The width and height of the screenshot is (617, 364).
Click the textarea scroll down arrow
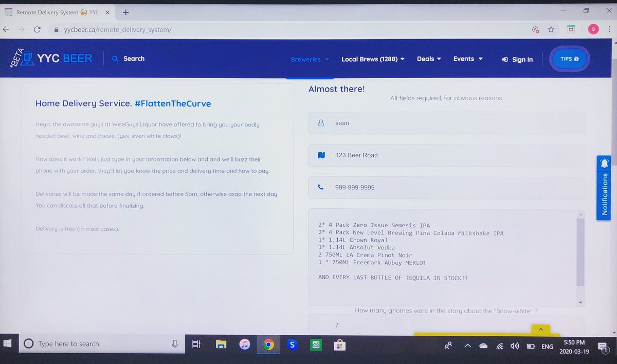point(580,302)
